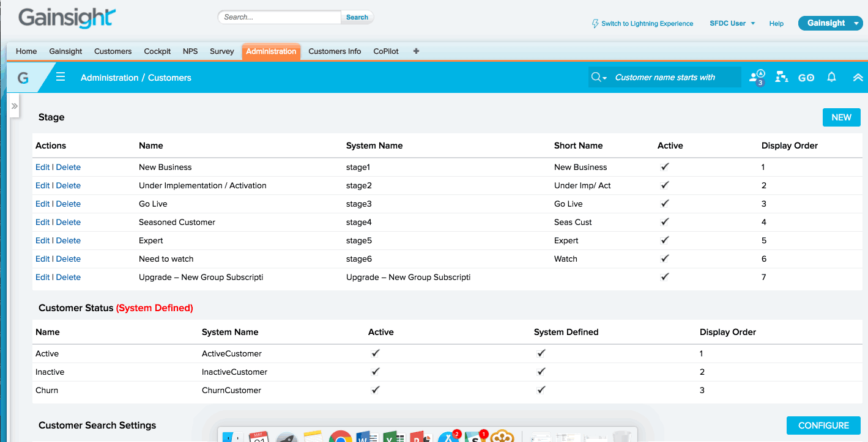The height and width of the screenshot is (442, 868).
Task: Click the GO icon in the blue bar
Action: [x=806, y=78]
